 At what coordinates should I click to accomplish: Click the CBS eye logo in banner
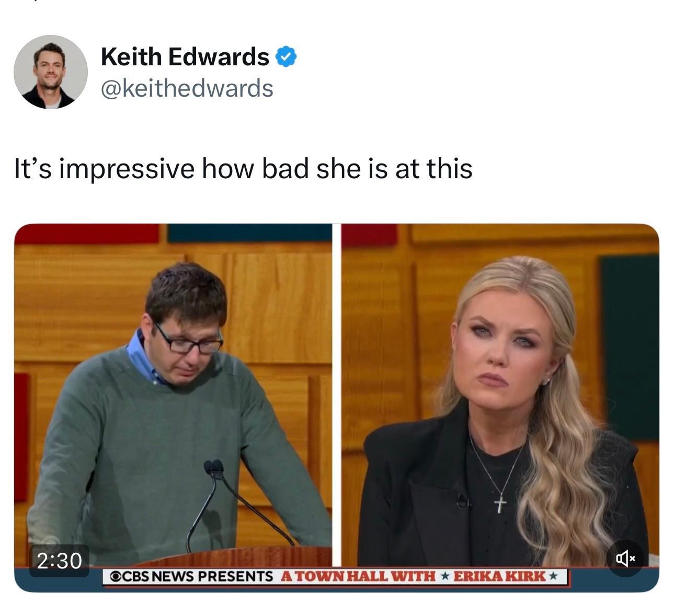[115, 577]
